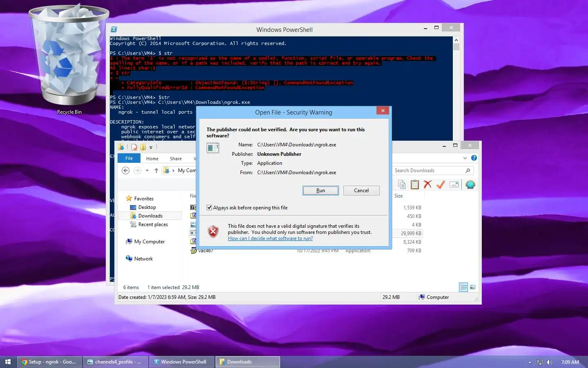Open the File tab in Explorer ribbon
Screen dimensions: 588x368
(129, 158)
